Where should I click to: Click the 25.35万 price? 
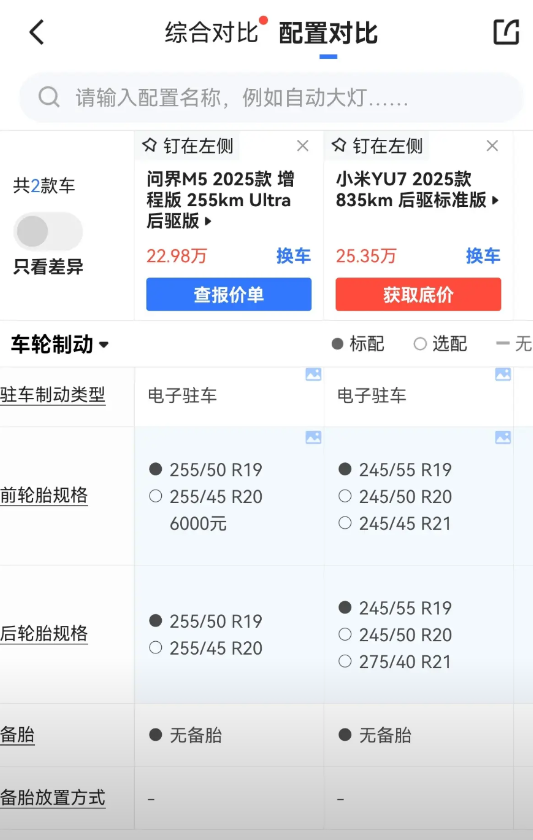pyautogui.click(x=366, y=256)
